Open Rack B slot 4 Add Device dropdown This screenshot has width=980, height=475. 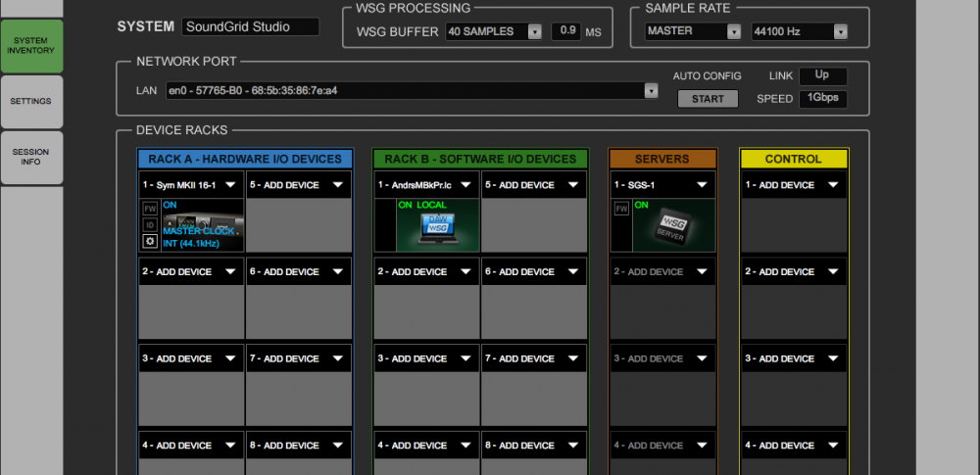(427, 446)
